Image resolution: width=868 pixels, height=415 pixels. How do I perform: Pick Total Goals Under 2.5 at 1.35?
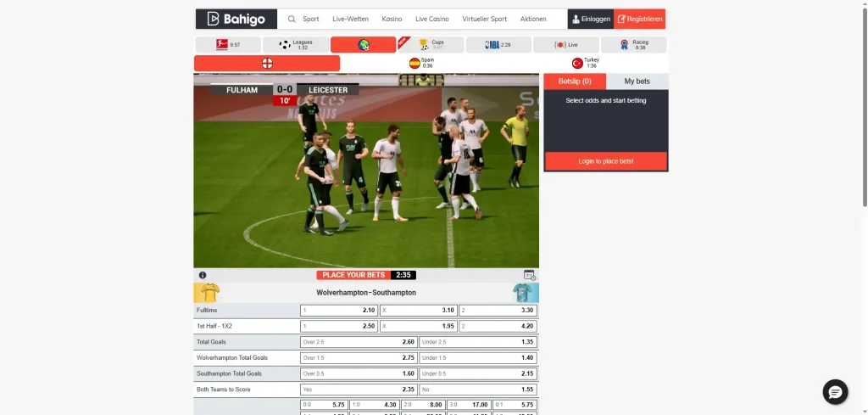(478, 342)
